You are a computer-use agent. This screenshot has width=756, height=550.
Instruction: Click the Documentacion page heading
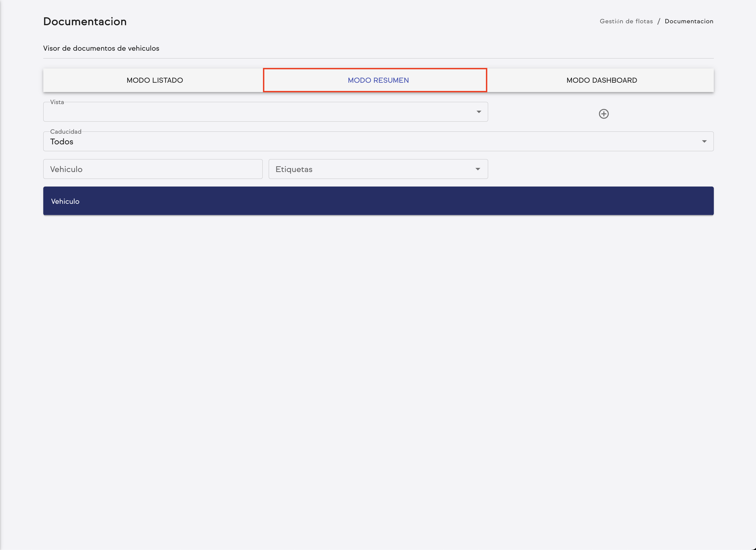point(85,22)
